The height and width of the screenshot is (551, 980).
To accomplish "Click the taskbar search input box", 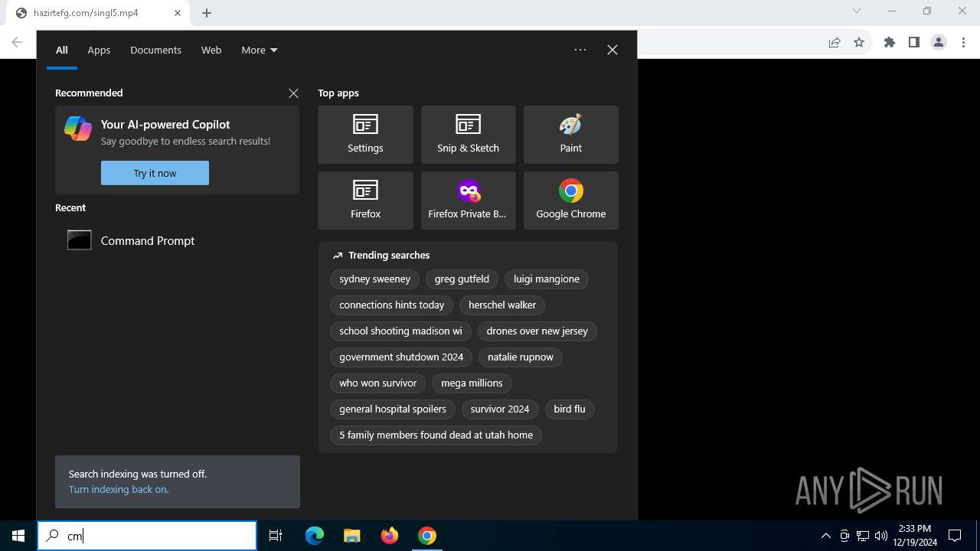I will (x=147, y=536).
